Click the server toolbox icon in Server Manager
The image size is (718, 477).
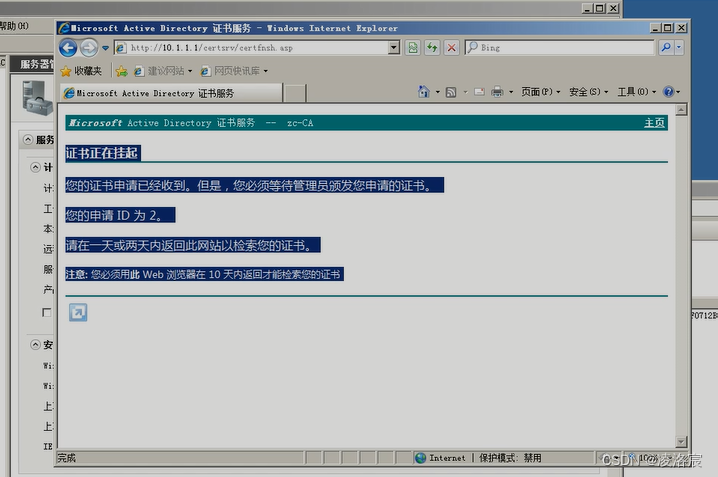pyautogui.click(x=38, y=98)
